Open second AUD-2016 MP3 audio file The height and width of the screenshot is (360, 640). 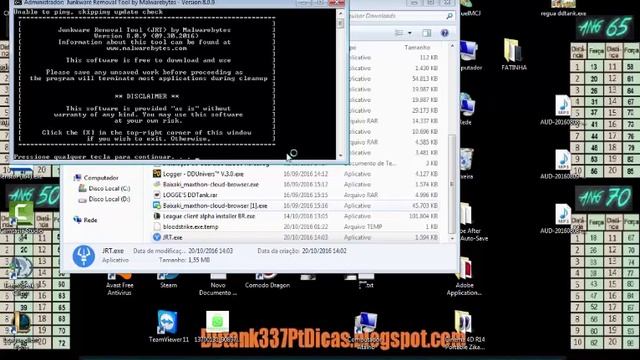(x=562, y=164)
